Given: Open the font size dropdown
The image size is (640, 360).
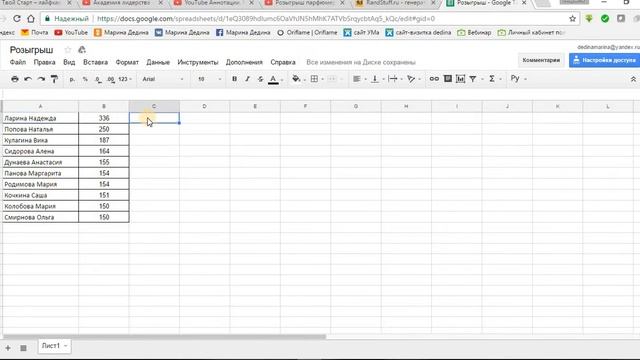Looking at the screenshot, I should [209, 79].
